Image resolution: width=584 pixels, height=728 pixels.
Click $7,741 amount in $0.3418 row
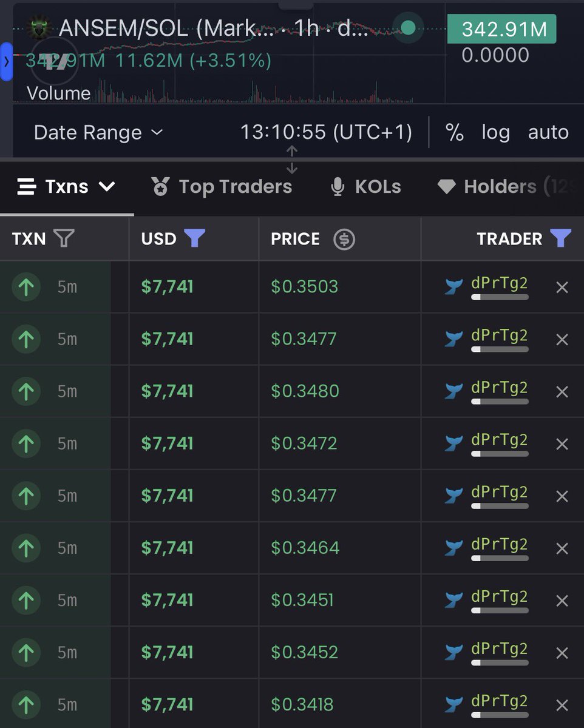tap(167, 704)
